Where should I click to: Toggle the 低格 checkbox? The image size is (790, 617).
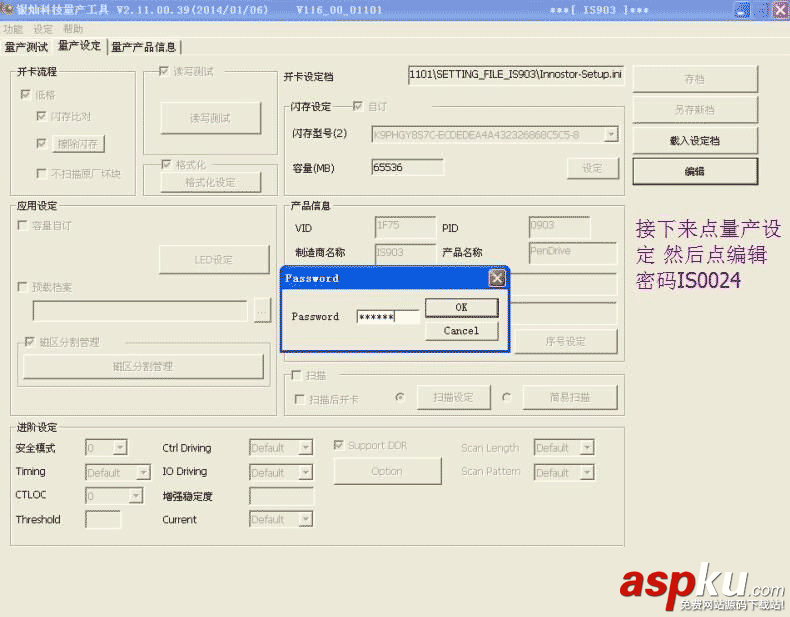25,94
